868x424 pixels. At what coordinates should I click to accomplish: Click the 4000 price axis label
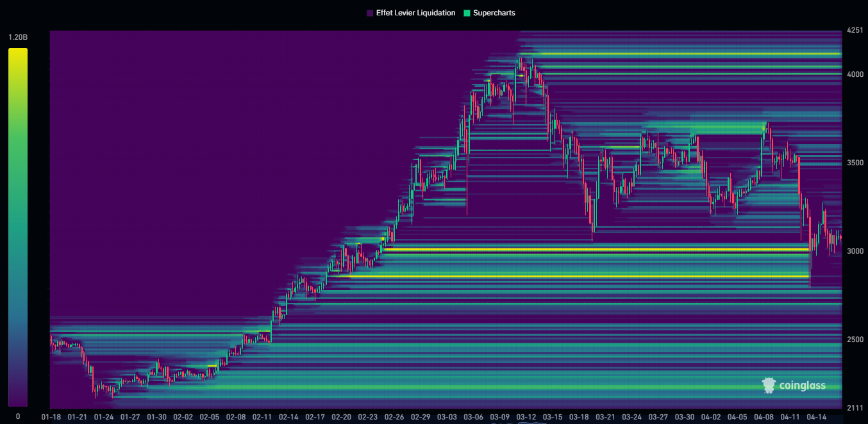click(x=855, y=74)
